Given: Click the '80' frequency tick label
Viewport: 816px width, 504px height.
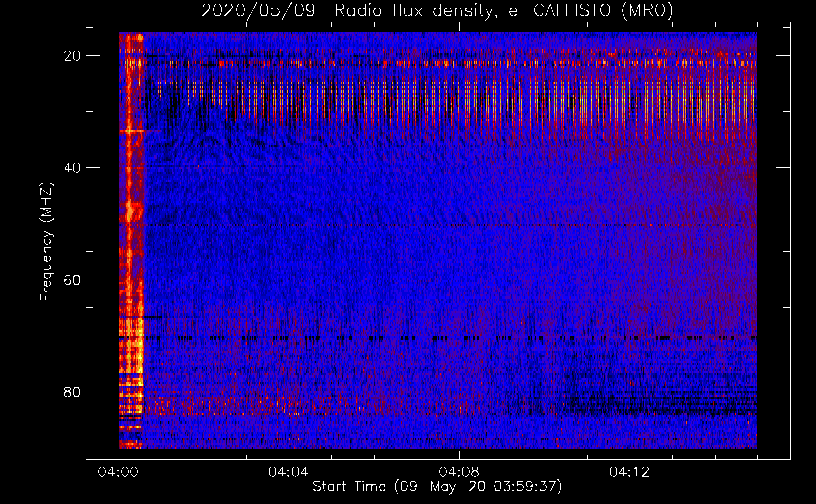Looking at the screenshot, I should (x=72, y=392).
